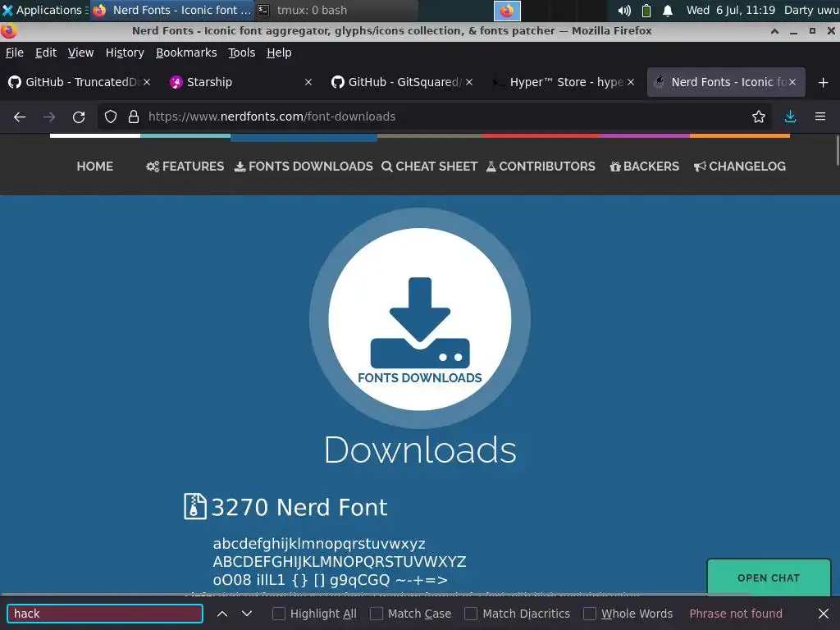Jump to the previous find match arrow
This screenshot has width=840, height=630.
pyautogui.click(x=222, y=614)
